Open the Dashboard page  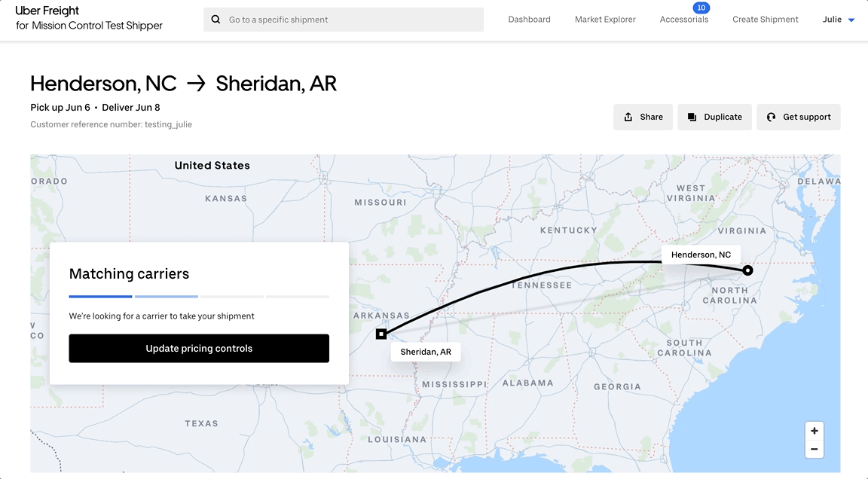(529, 20)
